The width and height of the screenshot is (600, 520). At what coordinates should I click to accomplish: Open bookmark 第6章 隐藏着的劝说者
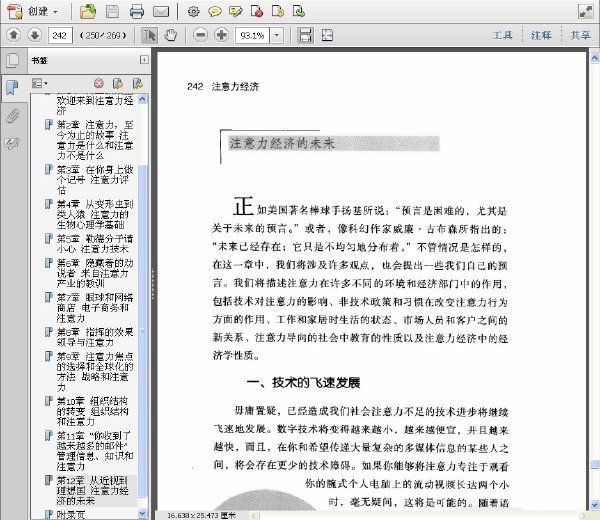click(x=95, y=273)
